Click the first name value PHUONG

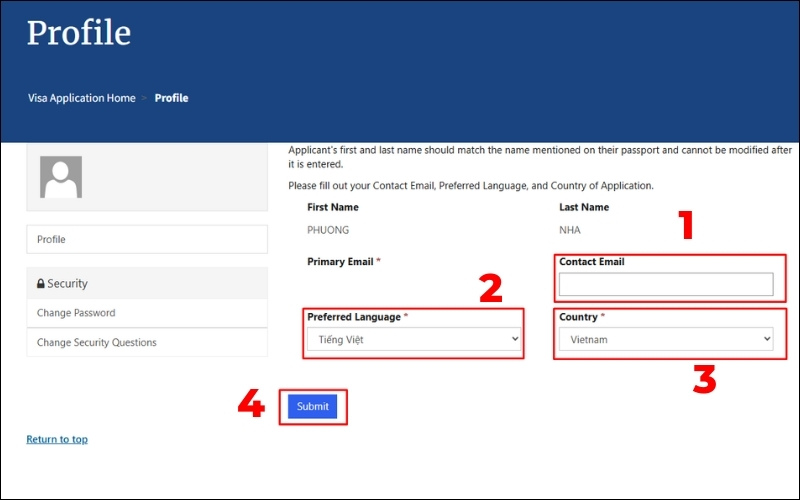click(x=330, y=230)
